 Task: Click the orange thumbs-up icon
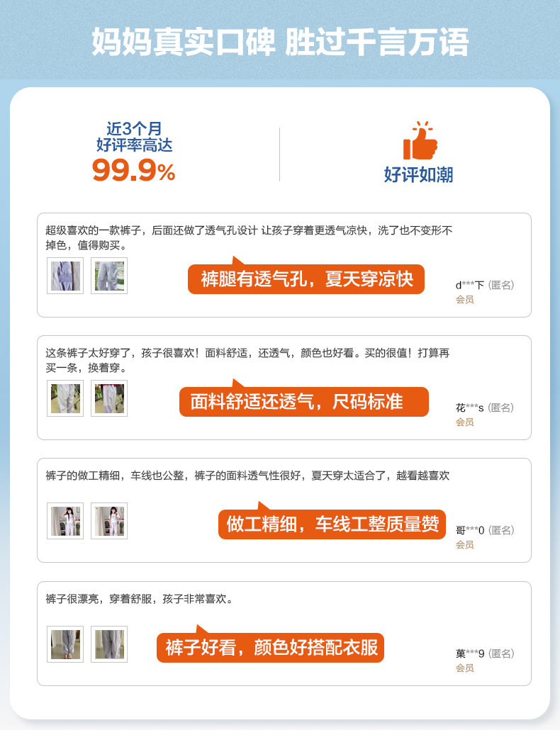click(420, 140)
